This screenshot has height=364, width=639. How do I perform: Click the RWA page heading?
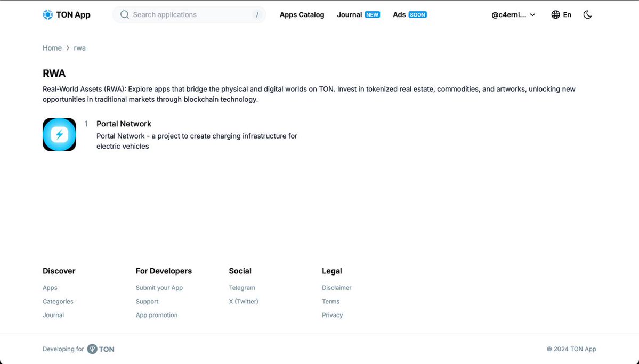pos(54,74)
